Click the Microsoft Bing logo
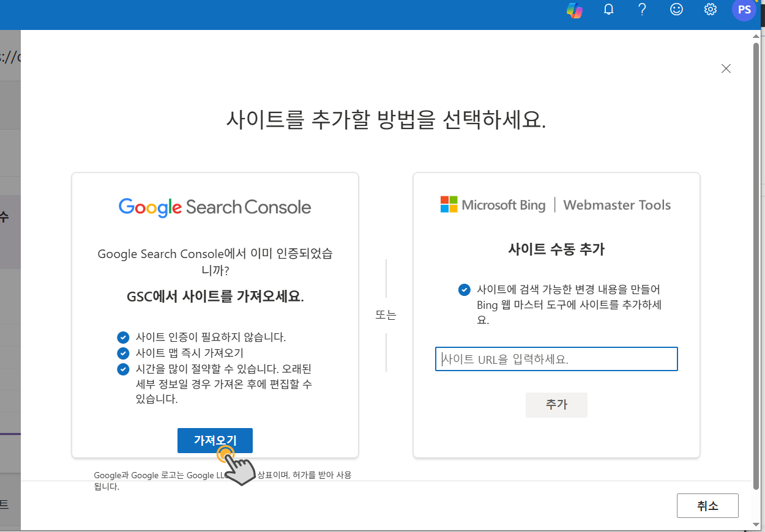The width and height of the screenshot is (765, 532). [493, 205]
